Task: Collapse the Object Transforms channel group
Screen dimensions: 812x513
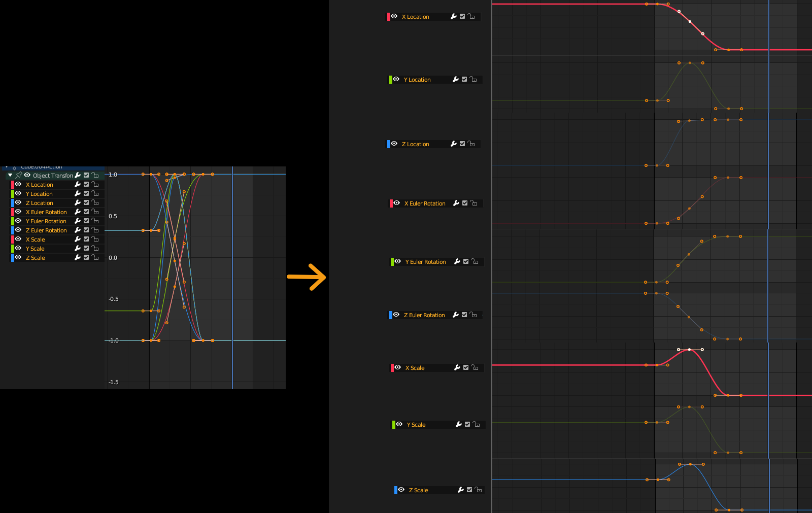Action: click(10, 176)
